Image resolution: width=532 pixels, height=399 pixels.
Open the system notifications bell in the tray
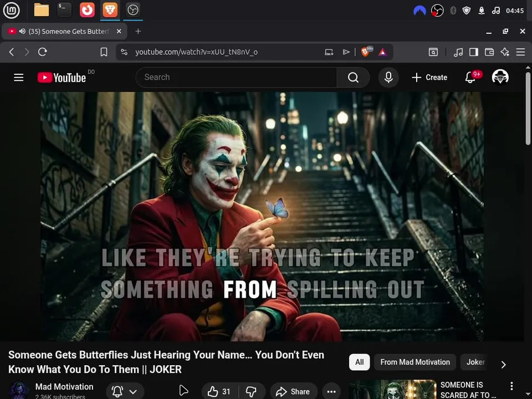pos(482,11)
